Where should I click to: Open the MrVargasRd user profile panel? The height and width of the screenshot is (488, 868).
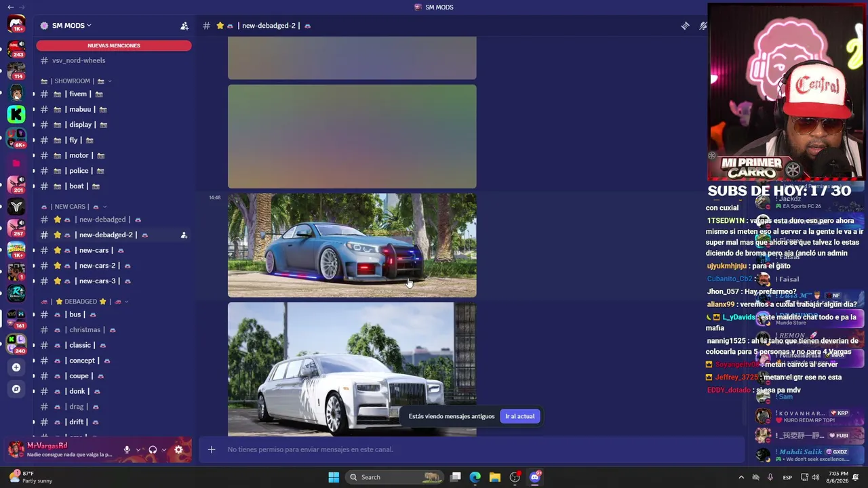tap(60, 449)
